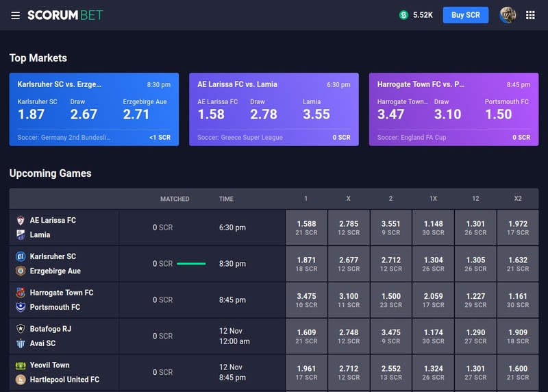Select AE Larissa FC odds 1.58 in top market

tap(211, 114)
